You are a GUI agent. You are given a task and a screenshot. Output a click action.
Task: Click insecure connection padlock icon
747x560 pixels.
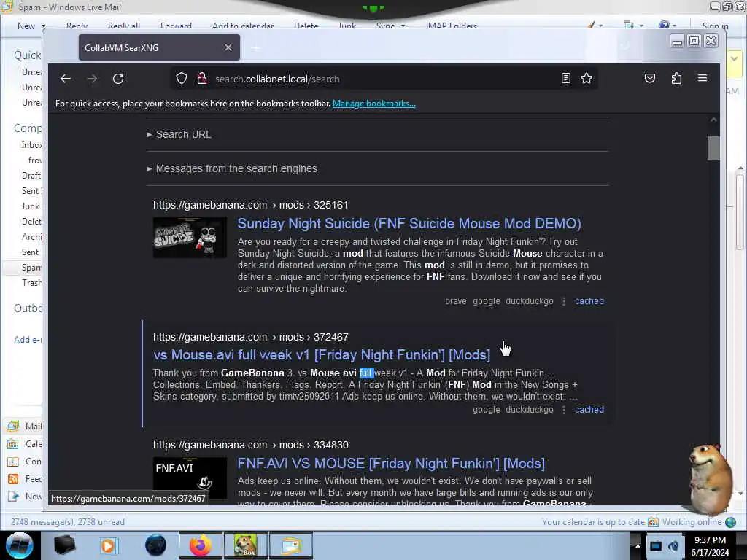pyautogui.click(x=202, y=79)
